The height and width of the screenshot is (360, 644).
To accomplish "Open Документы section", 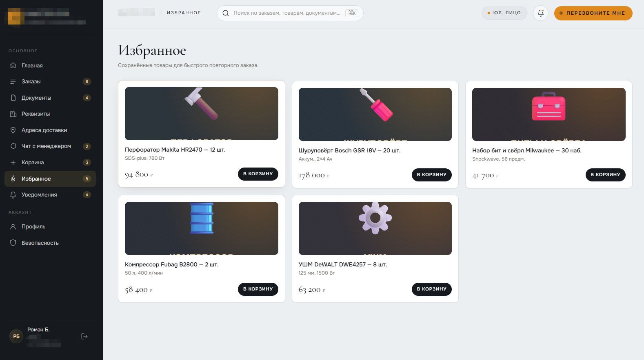I will pos(50,98).
